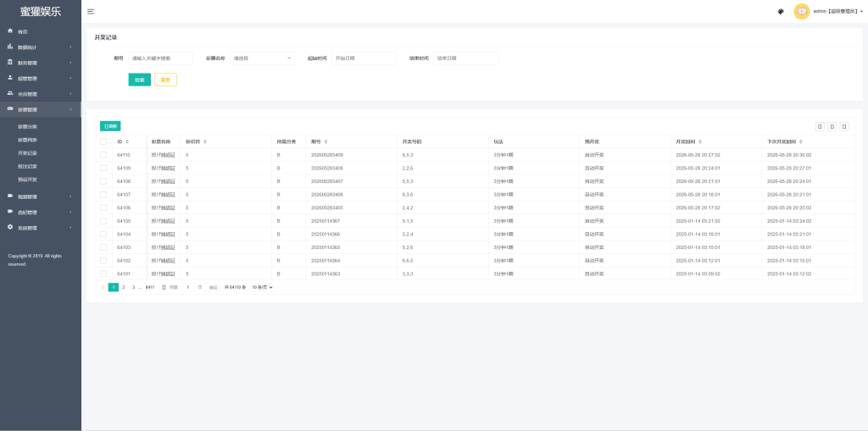868x431 pixels.
Task: Check the row with ID 64103
Action: click(103, 247)
